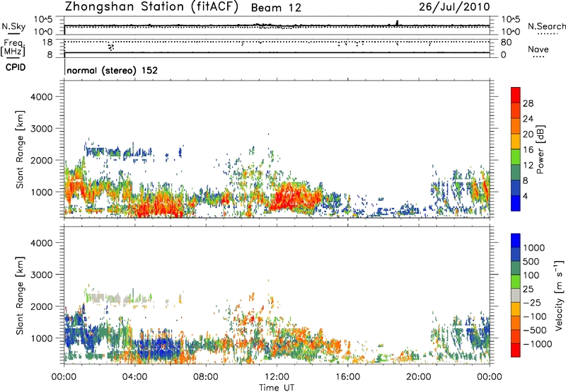Click the '-25' velocity colorbar tick
The image size is (566, 392).
tap(532, 303)
